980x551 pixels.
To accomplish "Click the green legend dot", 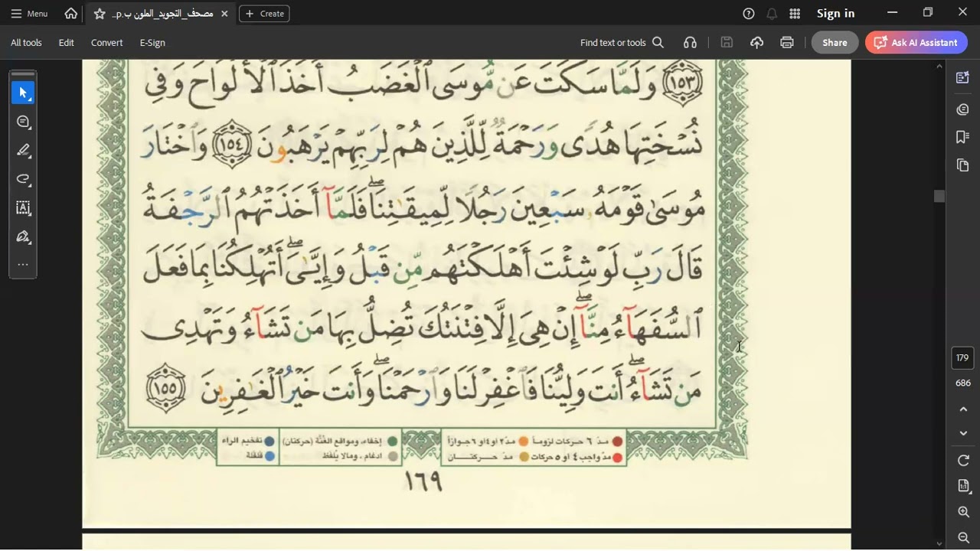I will [x=393, y=442].
